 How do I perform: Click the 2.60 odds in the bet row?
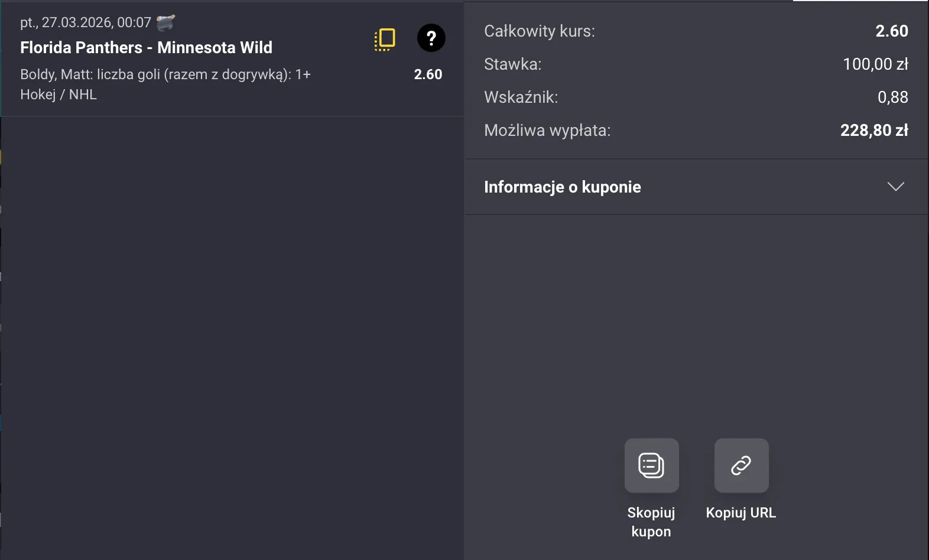point(428,74)
